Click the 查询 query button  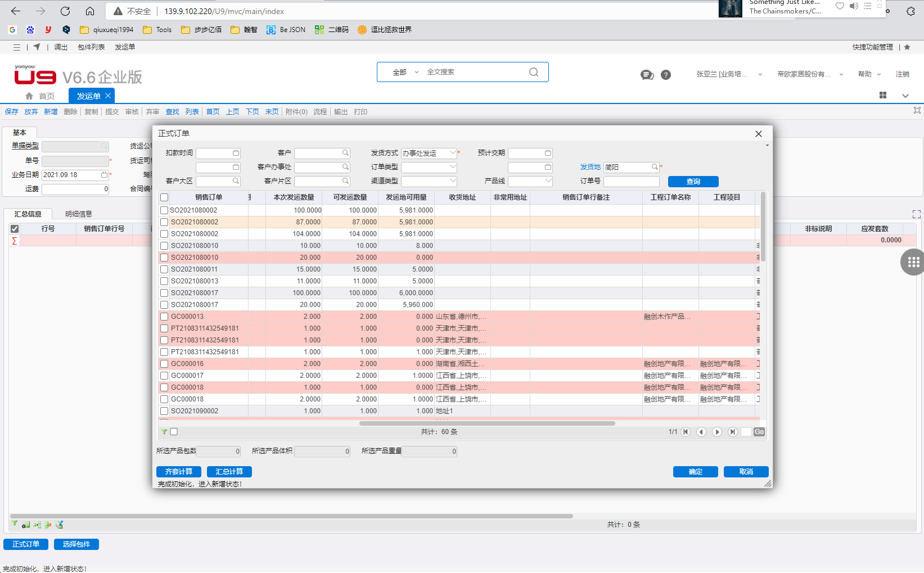(x=693, y=182)
